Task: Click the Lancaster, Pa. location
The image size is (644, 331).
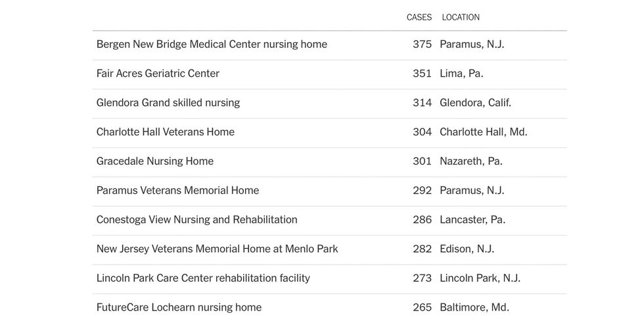Action: (472, 220)
